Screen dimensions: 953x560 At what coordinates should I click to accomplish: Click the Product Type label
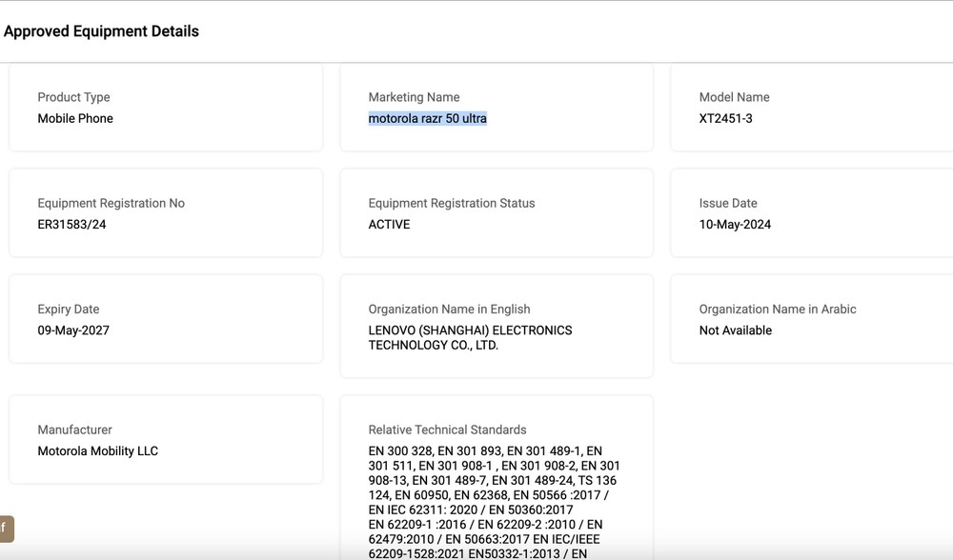click(x=73, y=97)
